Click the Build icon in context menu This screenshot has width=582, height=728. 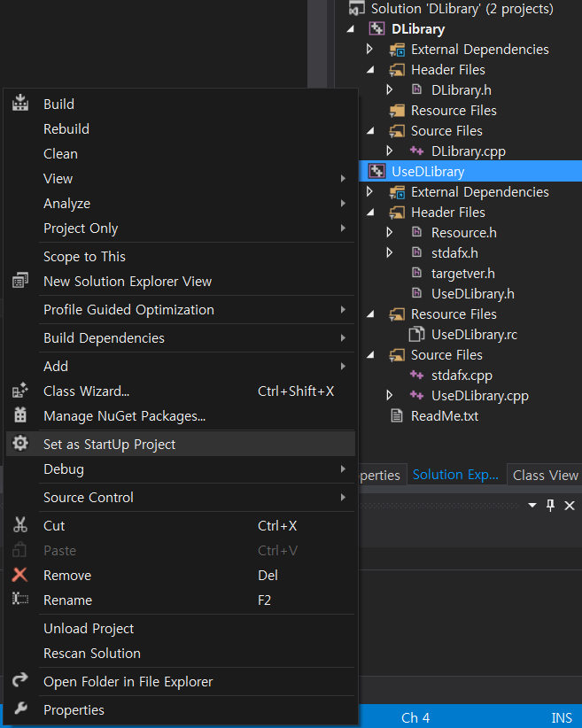20,104
